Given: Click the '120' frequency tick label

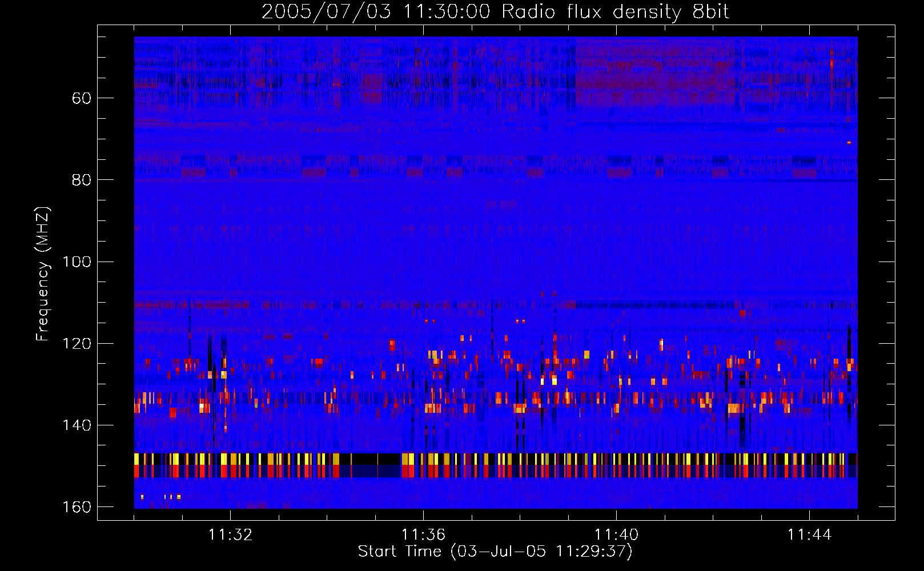Looking at the screenshot, I should [x=77, y=343].
